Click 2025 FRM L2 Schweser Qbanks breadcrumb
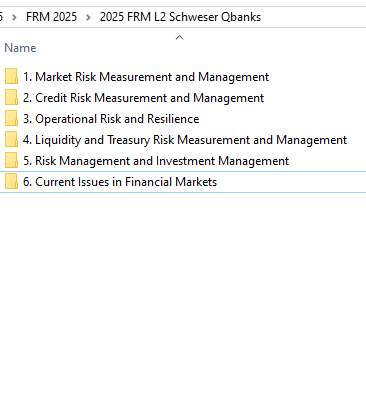 pyautogui.click(x=180, y=17)
